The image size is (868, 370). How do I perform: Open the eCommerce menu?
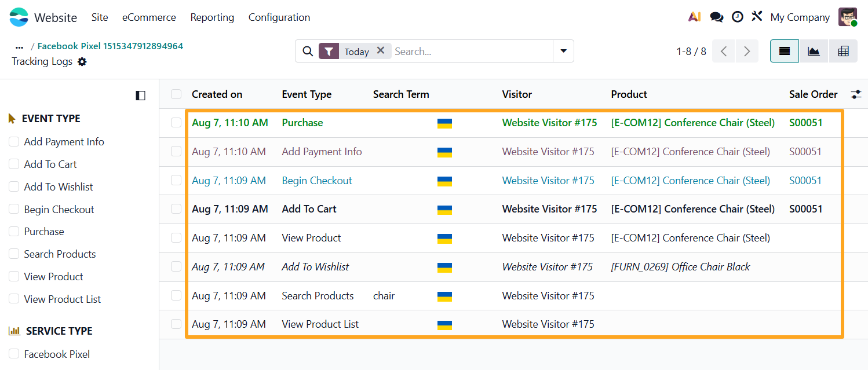149,17
